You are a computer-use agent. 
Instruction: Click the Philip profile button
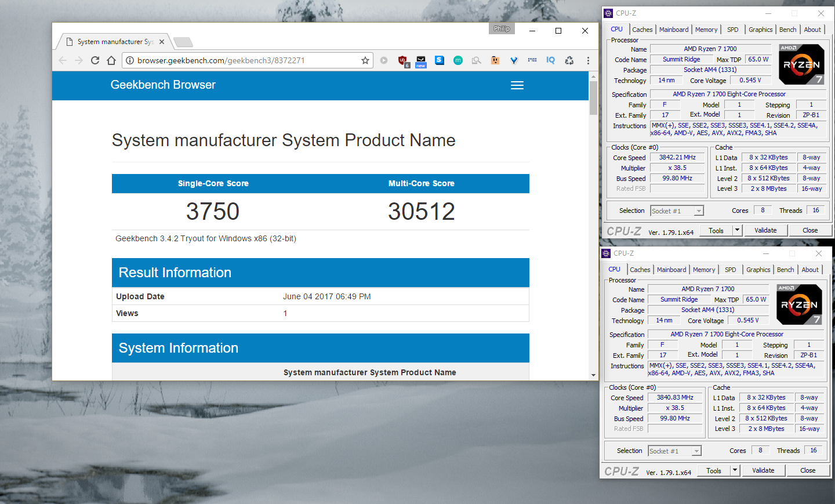click(x=502, y=28)
